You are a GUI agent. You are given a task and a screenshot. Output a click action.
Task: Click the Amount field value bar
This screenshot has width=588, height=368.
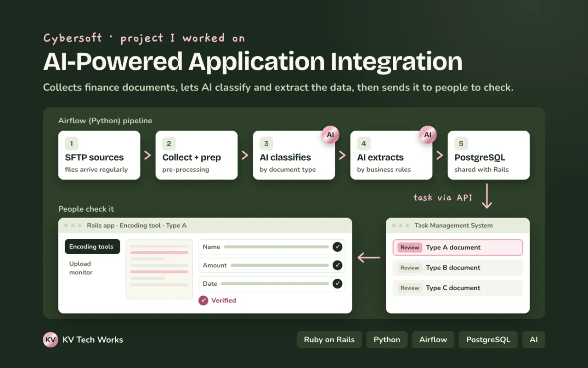(x=280, y=265)
